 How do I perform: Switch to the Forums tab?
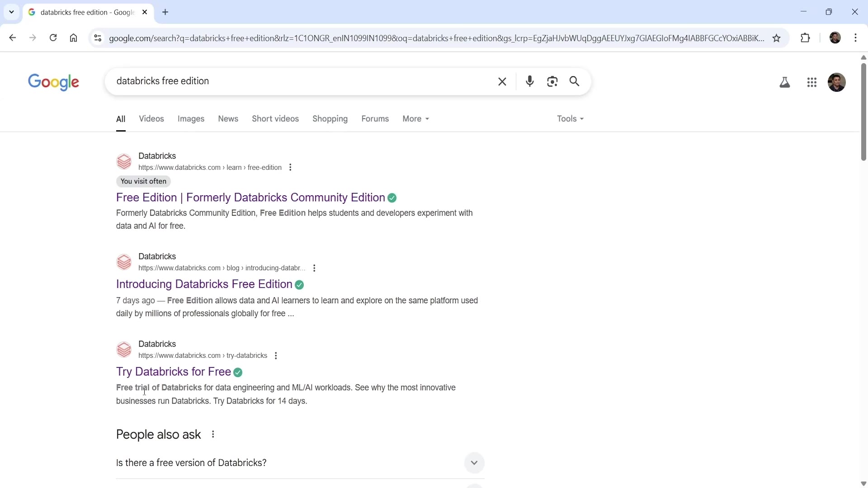point(375,119)
